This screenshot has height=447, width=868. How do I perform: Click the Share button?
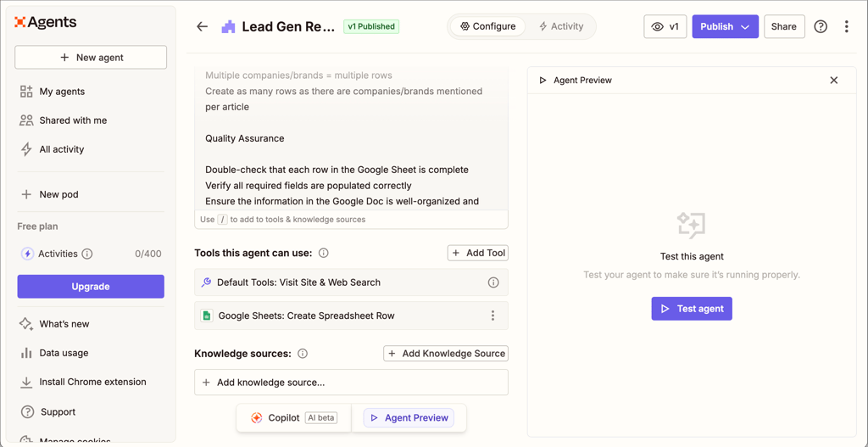click(784, 26)
